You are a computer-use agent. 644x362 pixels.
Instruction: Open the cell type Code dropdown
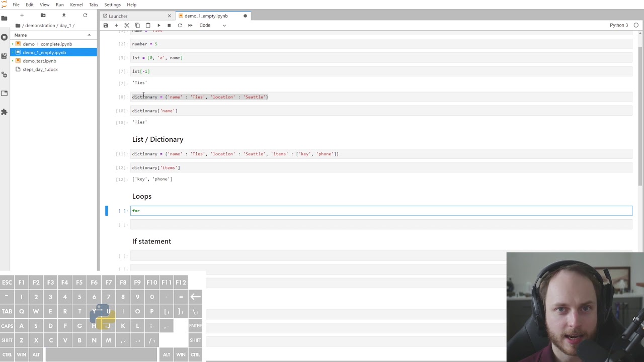coord(212,25)
